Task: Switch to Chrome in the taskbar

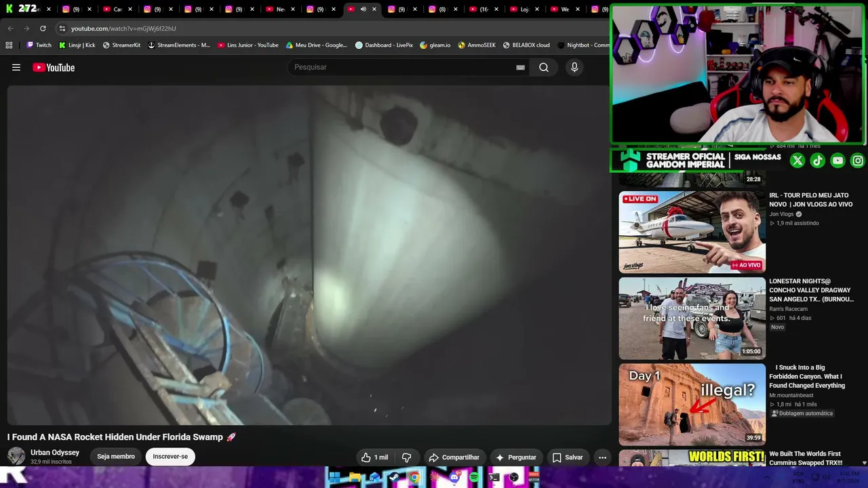Action: (x=414, y=477)
